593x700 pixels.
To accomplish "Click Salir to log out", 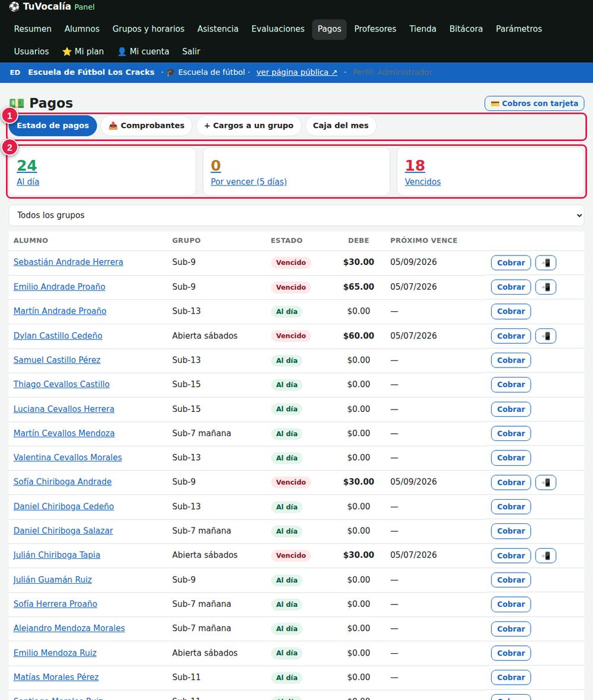I will point(191,52).
